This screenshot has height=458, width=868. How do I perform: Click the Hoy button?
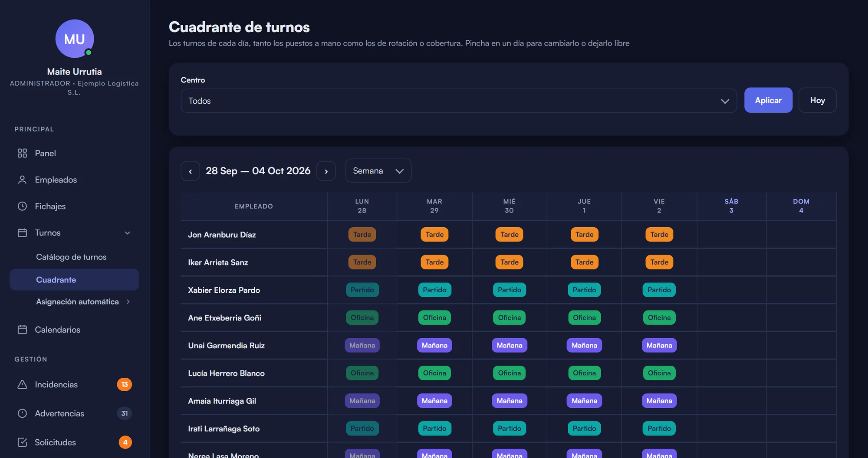pos(817,100)
